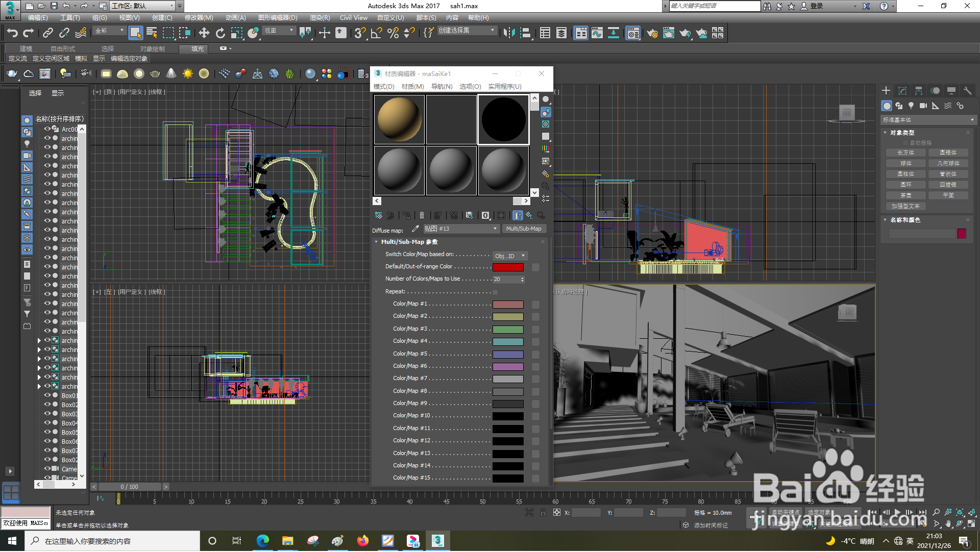
Task: Click the material editor eyedropper tool
Action: click(415, 229)
